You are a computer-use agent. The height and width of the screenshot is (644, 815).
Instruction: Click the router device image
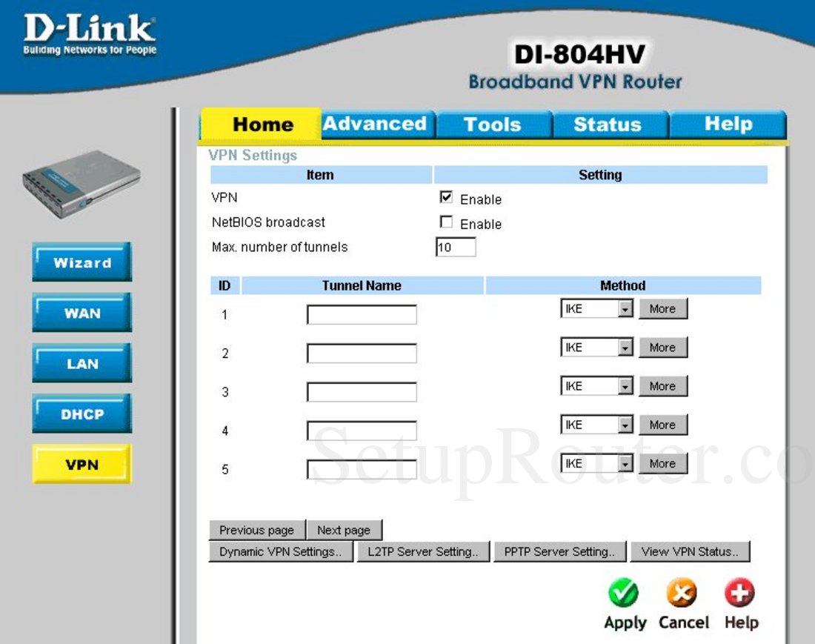[x=81, y=184]
